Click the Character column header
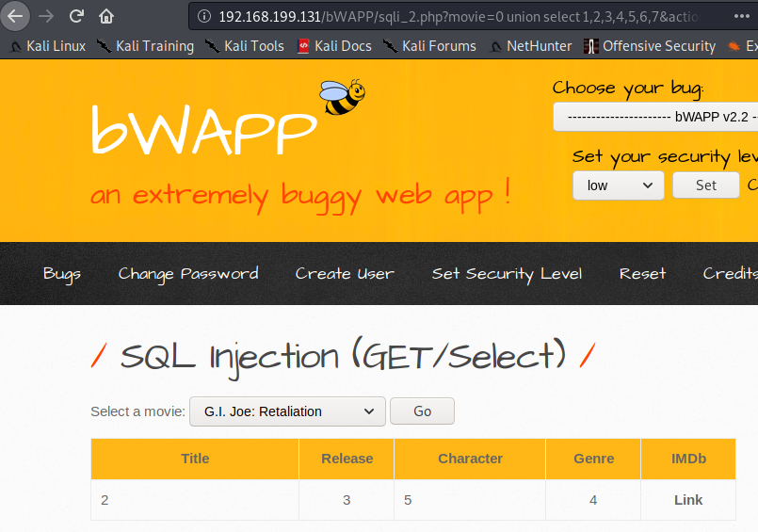 coord(470,459)
